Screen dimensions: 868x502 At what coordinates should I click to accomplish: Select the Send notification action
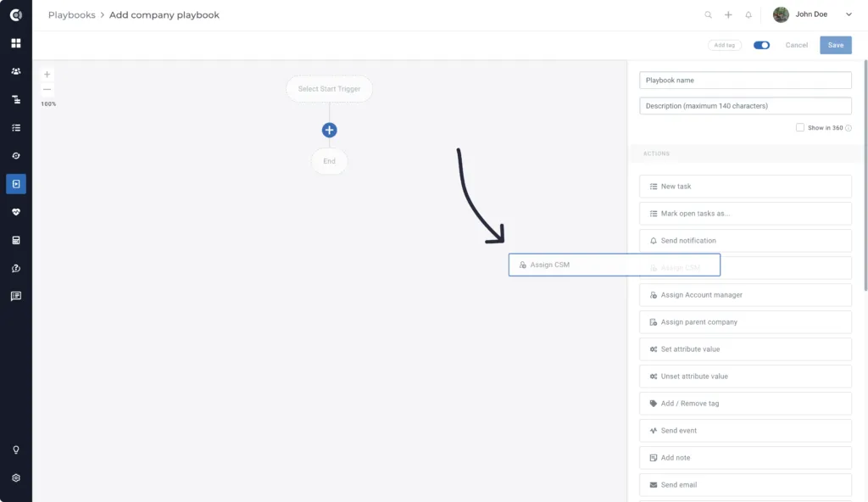745,241
